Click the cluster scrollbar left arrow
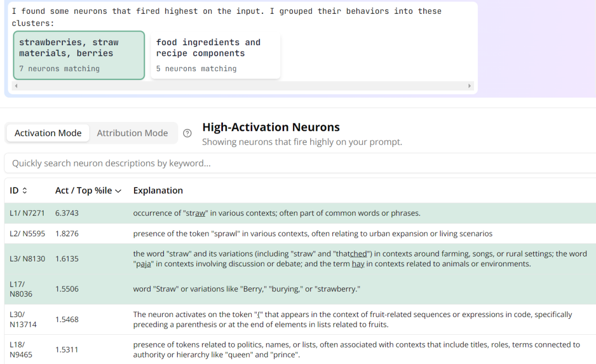The height and width of the screenshot is (364, 596). tap(16, 86)
